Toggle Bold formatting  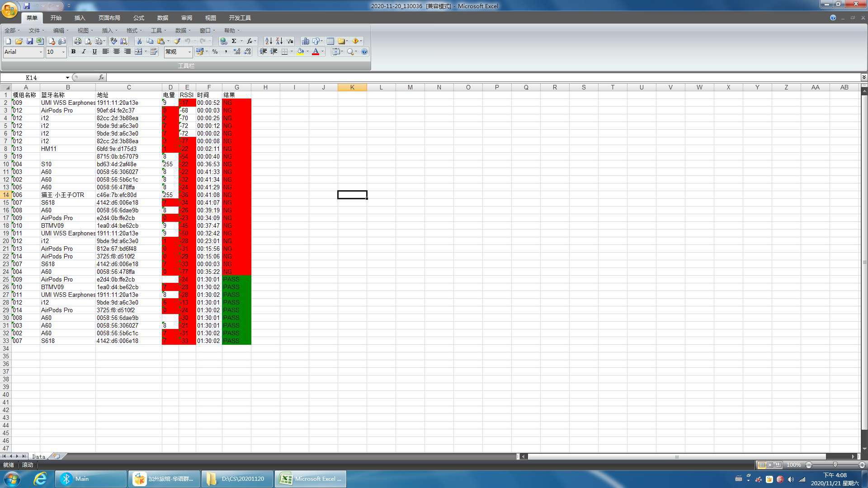coord(73,52)
